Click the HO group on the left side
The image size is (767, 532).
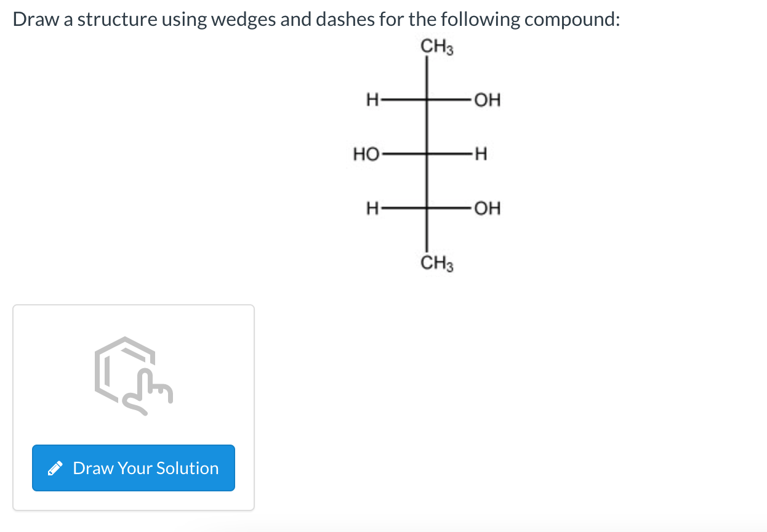367,154
